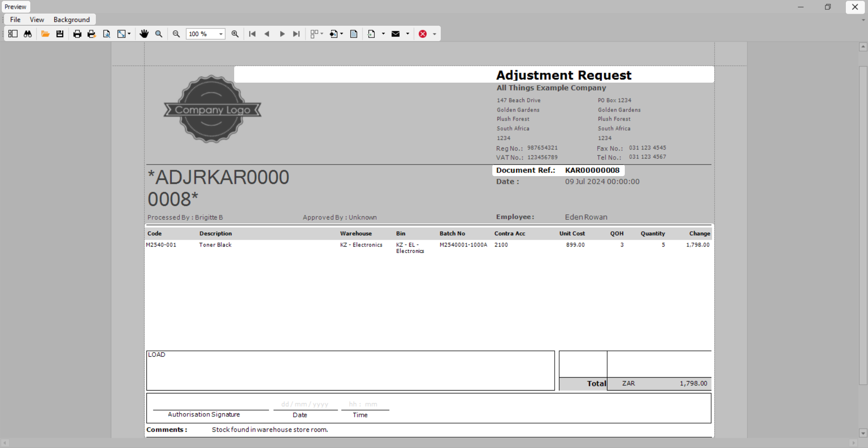
Task: Send the document via the envelope icon
Action: coord(396,34)
